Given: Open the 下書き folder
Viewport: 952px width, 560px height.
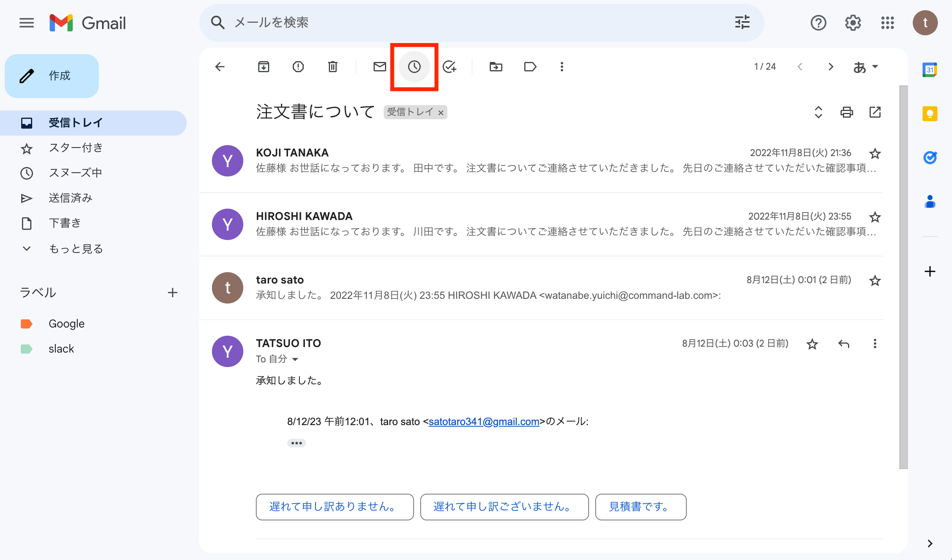Looking at the screenshot, I should 93,223.
